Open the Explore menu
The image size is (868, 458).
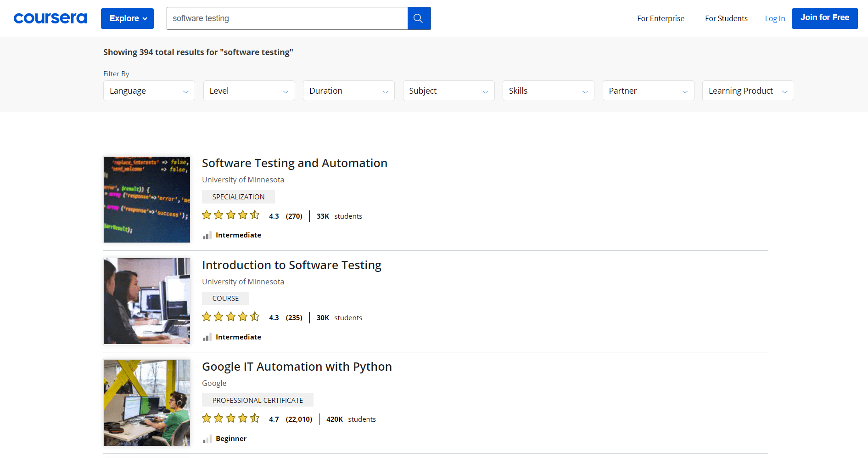point(127,18)
